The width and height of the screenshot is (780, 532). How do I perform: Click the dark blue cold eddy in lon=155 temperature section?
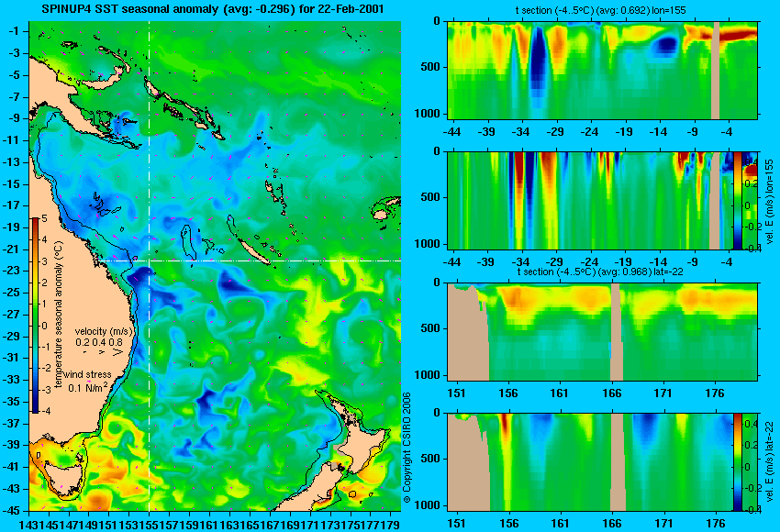point(537,62)
